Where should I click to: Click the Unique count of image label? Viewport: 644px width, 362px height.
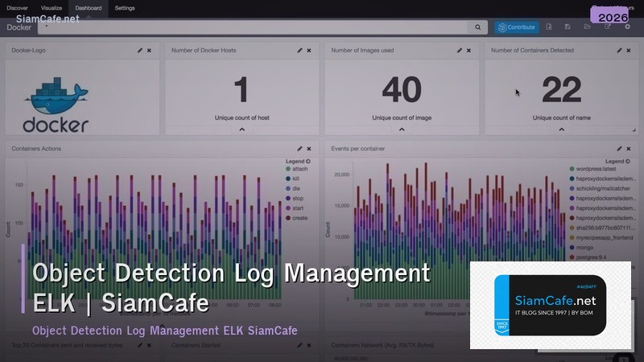[402, 117]
